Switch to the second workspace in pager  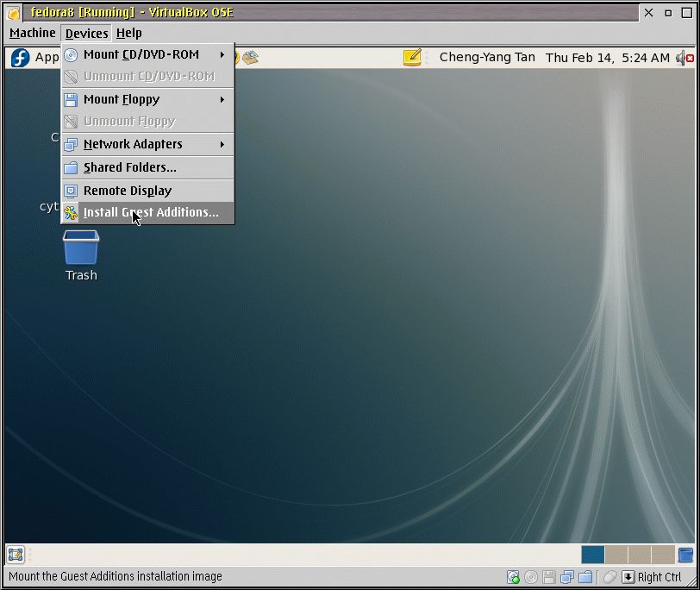(616, 555)
